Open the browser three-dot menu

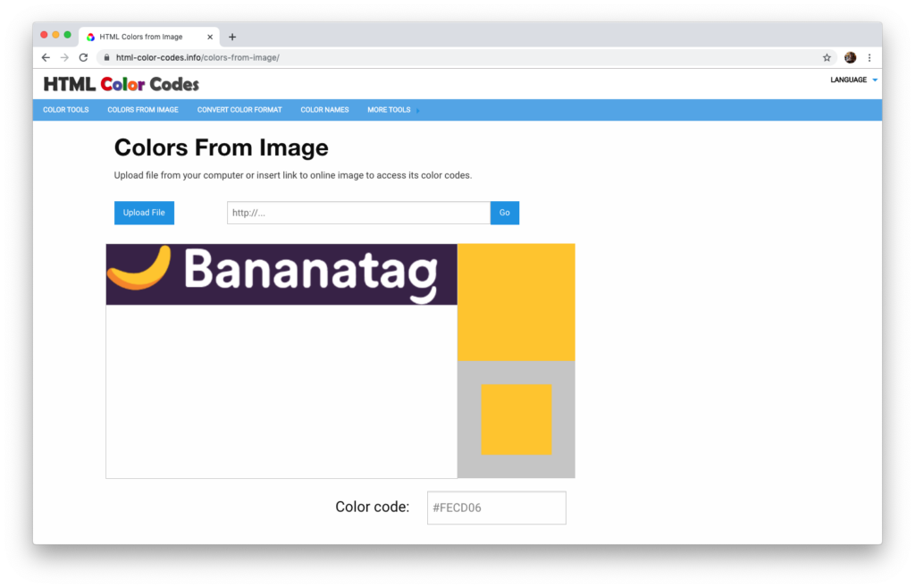[869, 56]
